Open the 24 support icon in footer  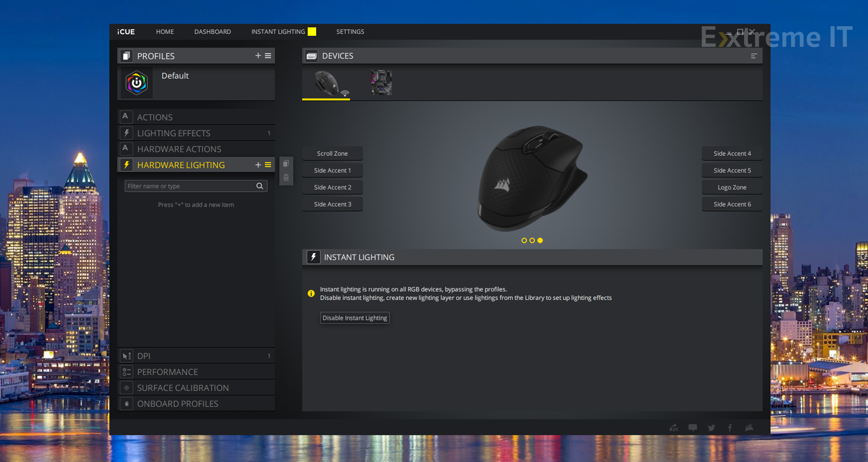point(674,427)
